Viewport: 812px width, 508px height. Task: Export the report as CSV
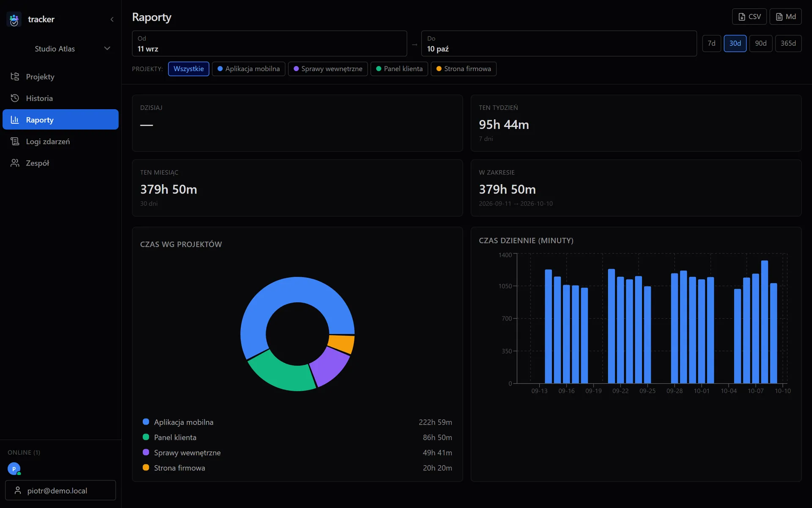749,17
